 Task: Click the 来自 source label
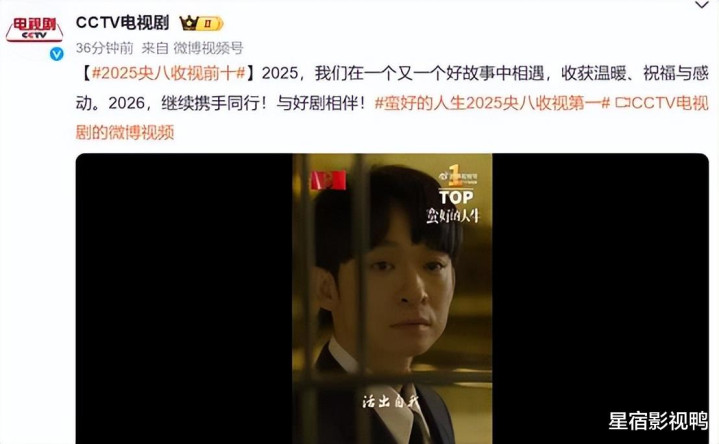pos(155,48)
